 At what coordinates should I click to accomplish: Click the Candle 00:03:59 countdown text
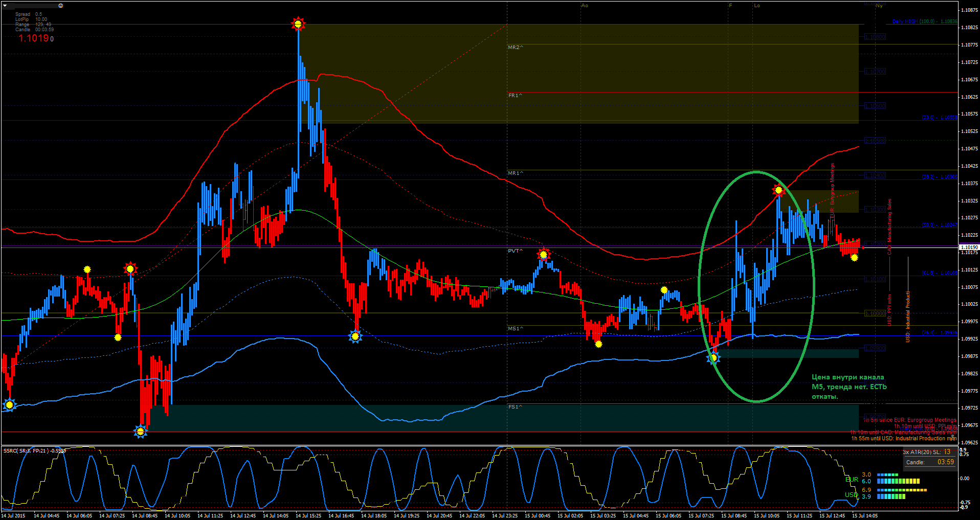pyautogui.click(x=34, y=30)
